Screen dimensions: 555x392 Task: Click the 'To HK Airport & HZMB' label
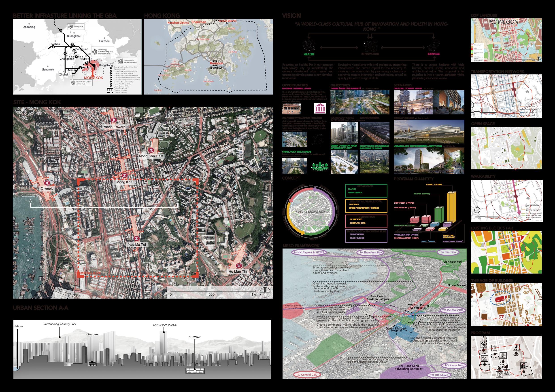(x=309, y=252)
